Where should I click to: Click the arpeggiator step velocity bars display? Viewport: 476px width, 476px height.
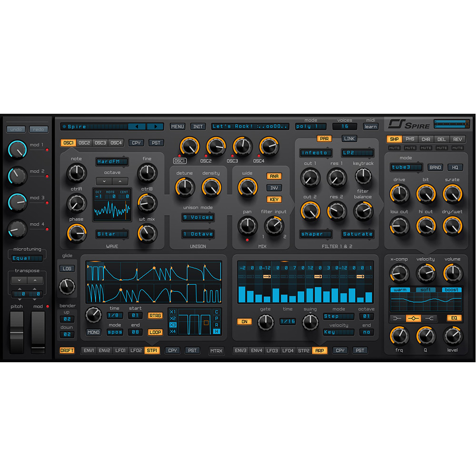306,294
